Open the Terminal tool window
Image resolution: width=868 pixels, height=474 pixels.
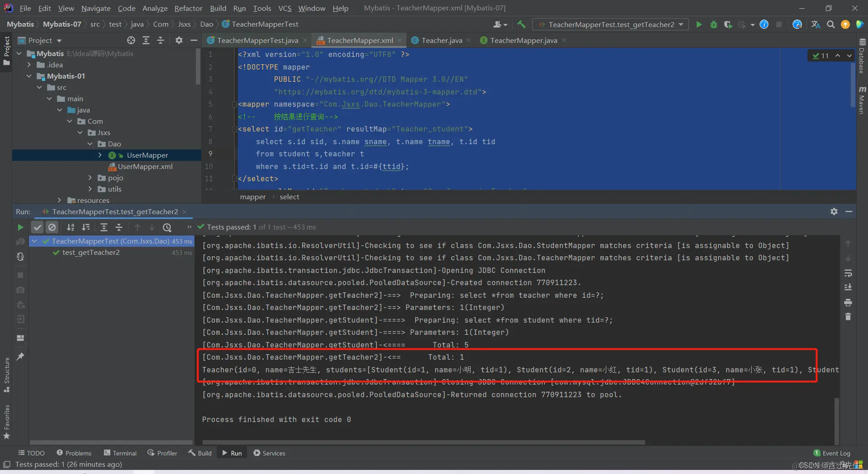(120, 453)
